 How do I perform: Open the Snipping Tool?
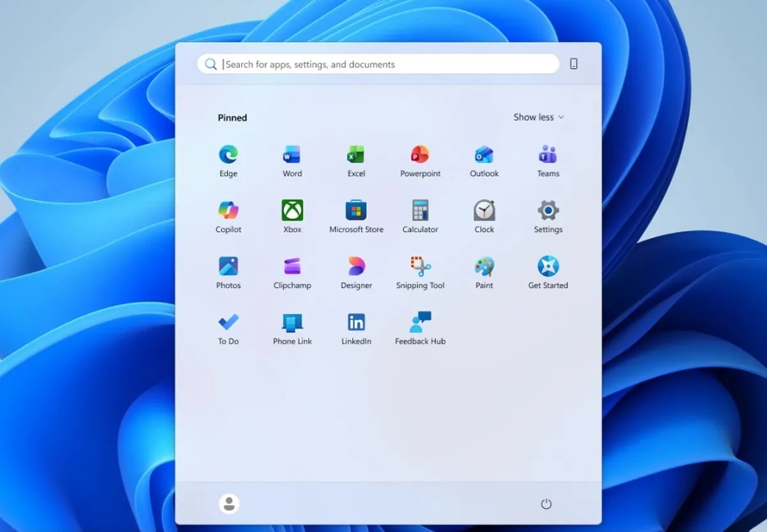[420, 273]
